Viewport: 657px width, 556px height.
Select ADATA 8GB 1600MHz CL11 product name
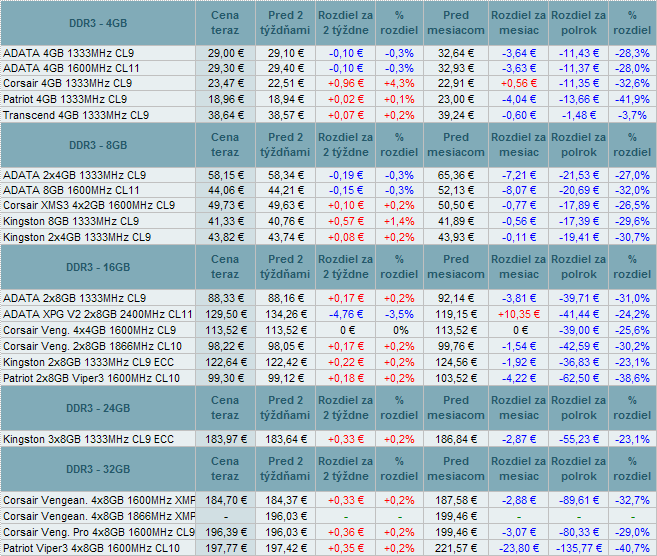point(71,190)
